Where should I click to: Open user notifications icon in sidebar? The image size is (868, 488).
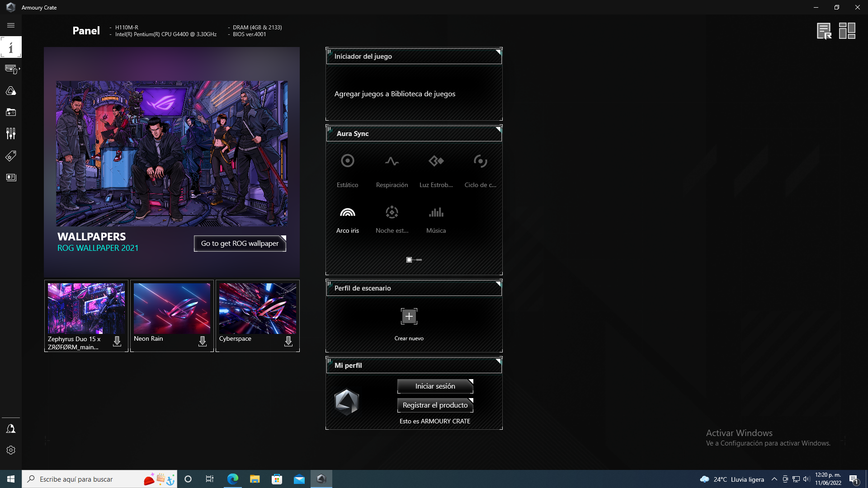pyautogui.click(x=11, y=428)
